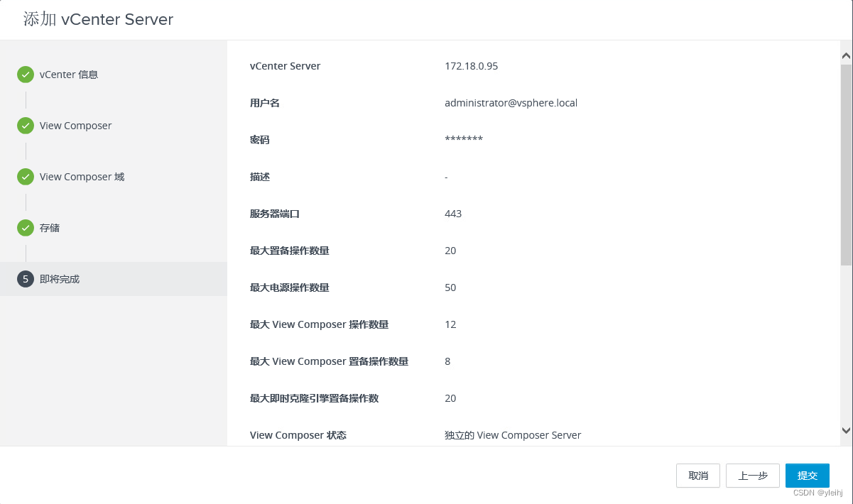
Task: Click the masked password value *******
Action: point(464,139)
